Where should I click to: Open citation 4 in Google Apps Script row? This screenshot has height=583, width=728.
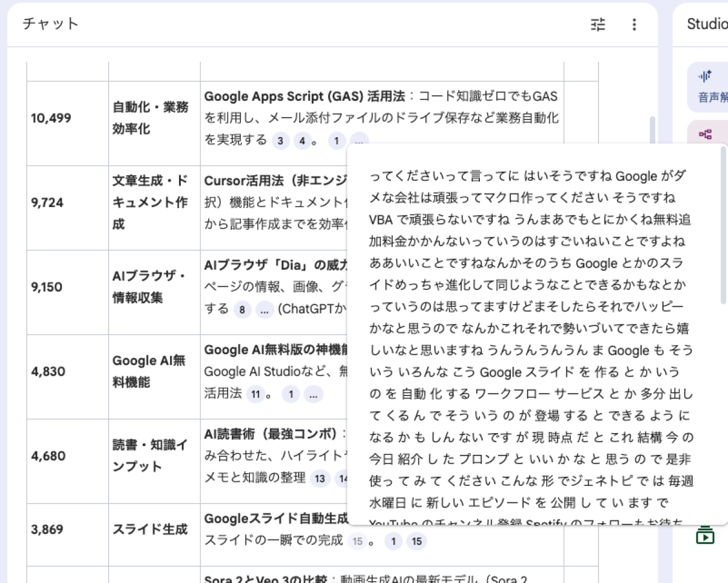coord(302,141)
